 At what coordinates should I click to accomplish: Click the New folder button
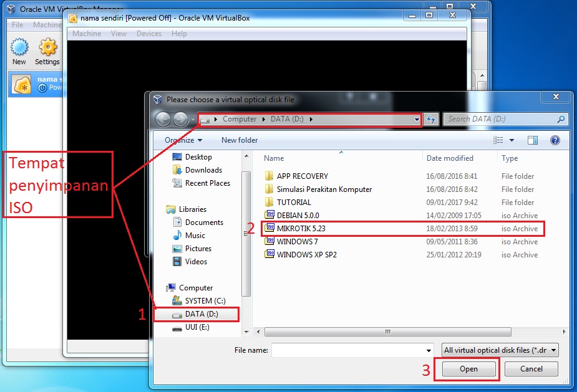pyautogui.click(x=240, y=140)
